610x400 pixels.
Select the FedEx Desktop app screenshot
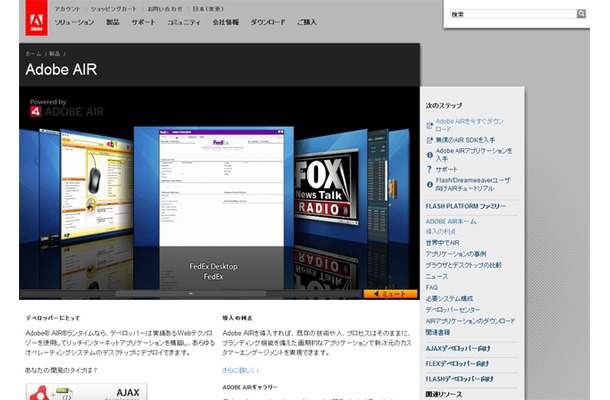221,188
